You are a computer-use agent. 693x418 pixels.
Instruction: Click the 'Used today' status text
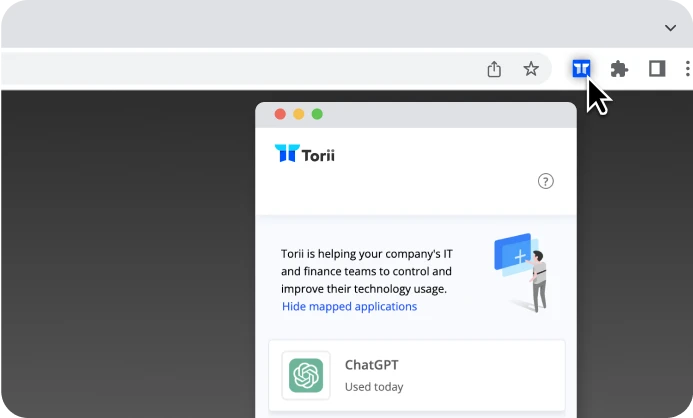pyautogui.click(x=374, y=387)
